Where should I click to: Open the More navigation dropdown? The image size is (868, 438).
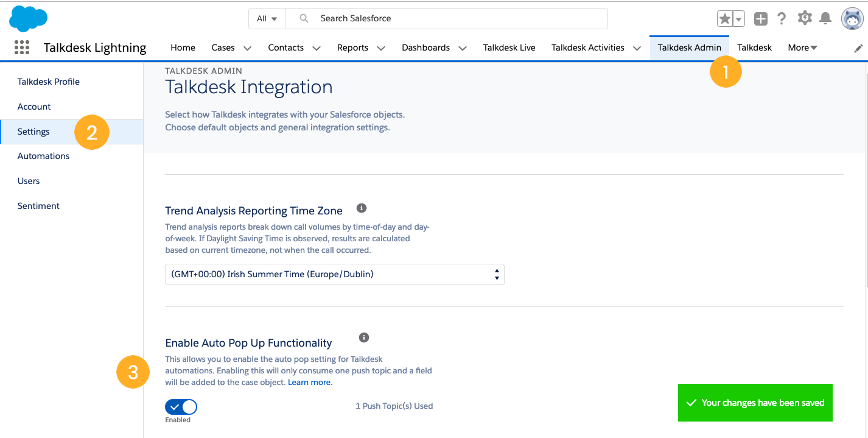pos(802,48)
